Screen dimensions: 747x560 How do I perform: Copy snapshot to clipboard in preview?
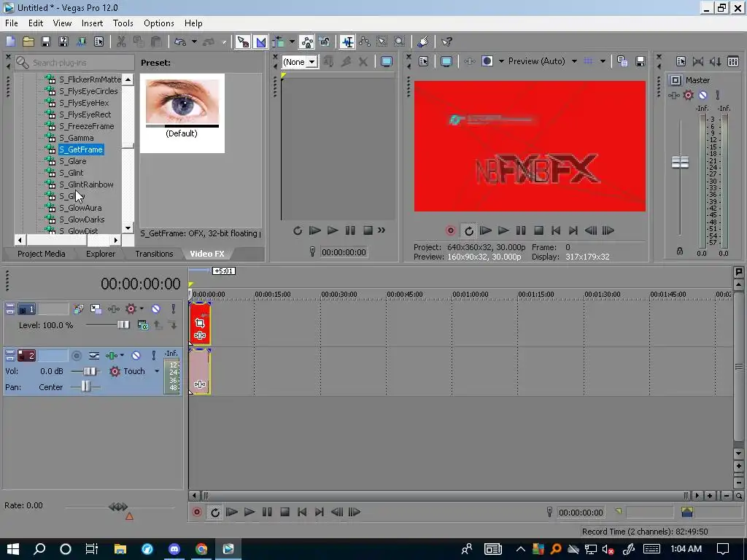pyautogui.click(x=622, y=61)
